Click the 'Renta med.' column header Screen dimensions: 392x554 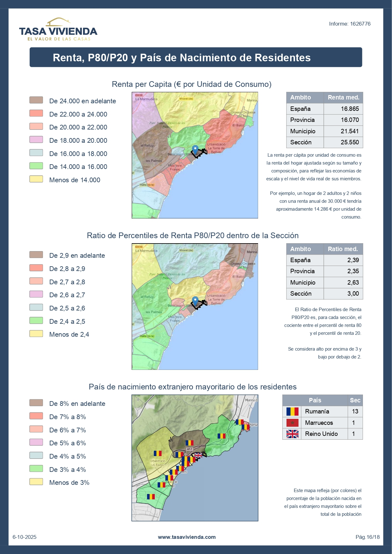point(343,98)
